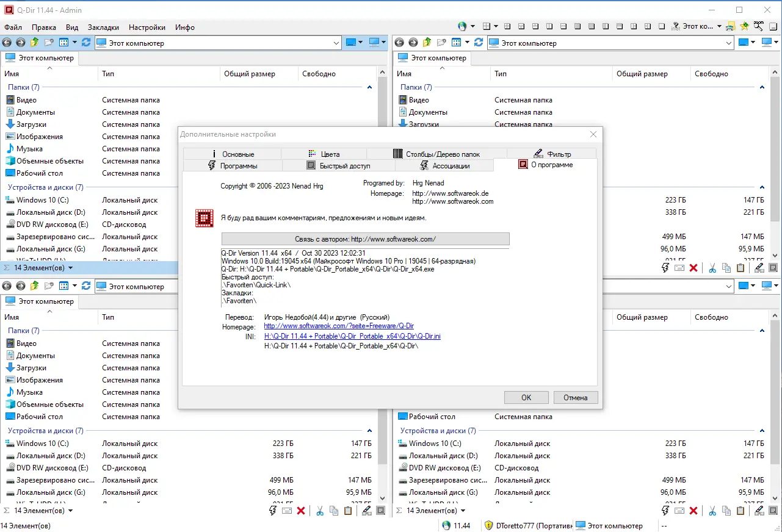
Task: Click the printer icon in main toolbar
Action: [x=732, y=26]
